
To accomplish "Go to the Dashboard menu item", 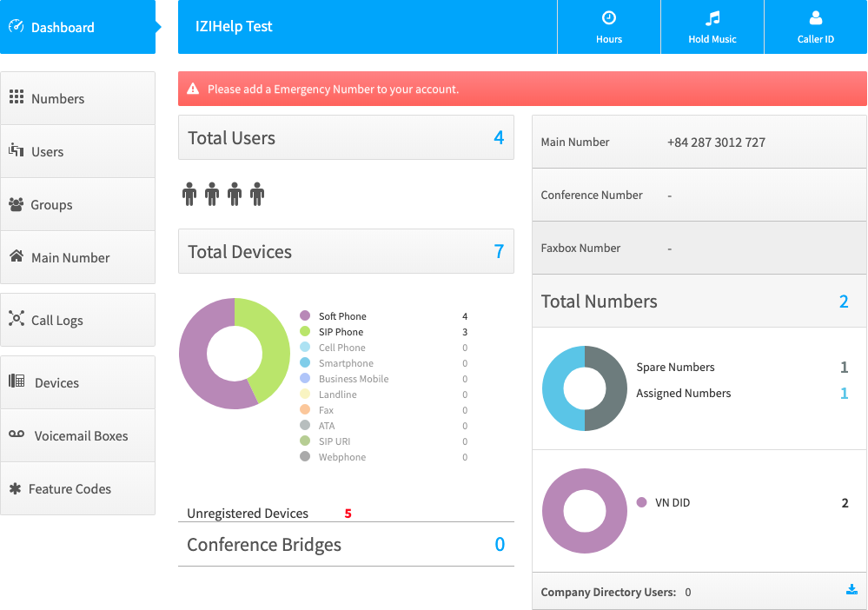I will point(77,27).
